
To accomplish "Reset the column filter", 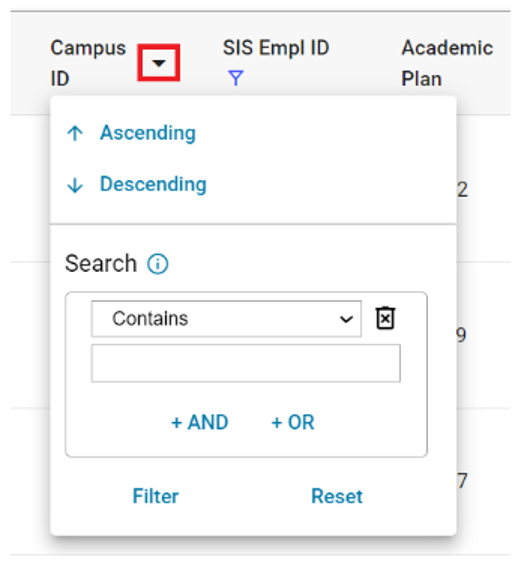I will click(337, 496).
